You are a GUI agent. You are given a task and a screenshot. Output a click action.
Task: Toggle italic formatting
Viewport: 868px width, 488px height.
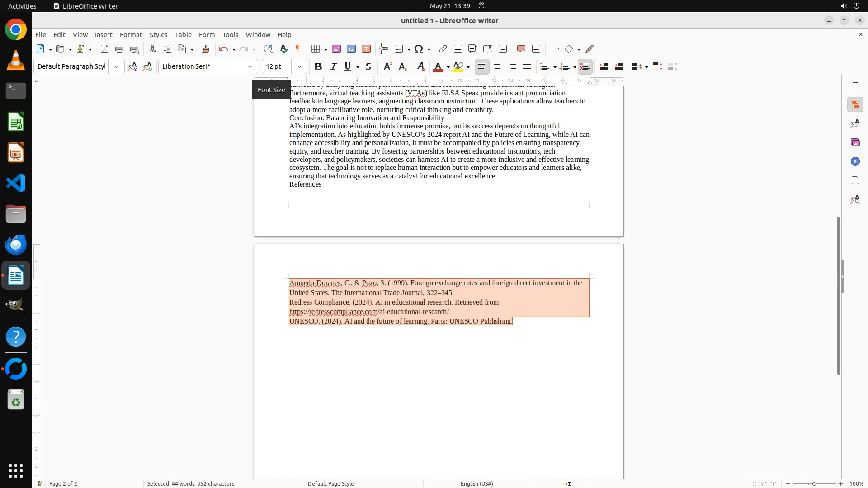334,67
